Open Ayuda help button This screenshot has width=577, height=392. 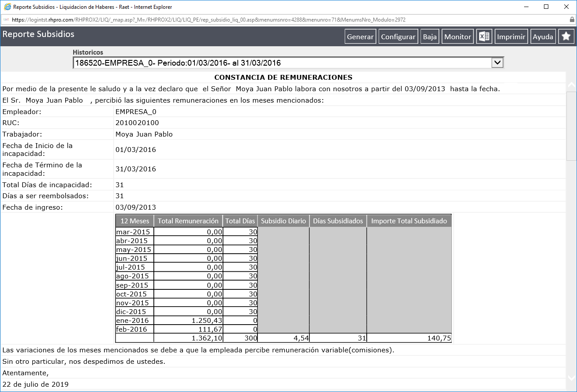(x=543, y=37)
